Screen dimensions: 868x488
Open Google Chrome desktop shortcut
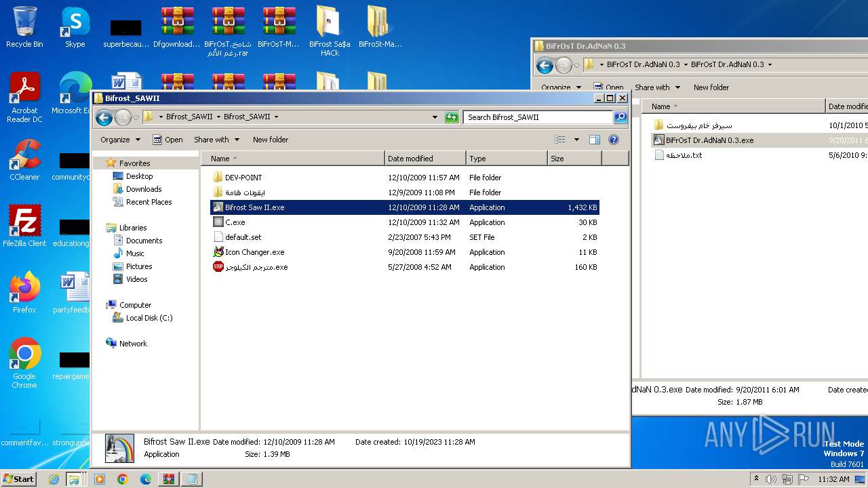click(24, 363)
